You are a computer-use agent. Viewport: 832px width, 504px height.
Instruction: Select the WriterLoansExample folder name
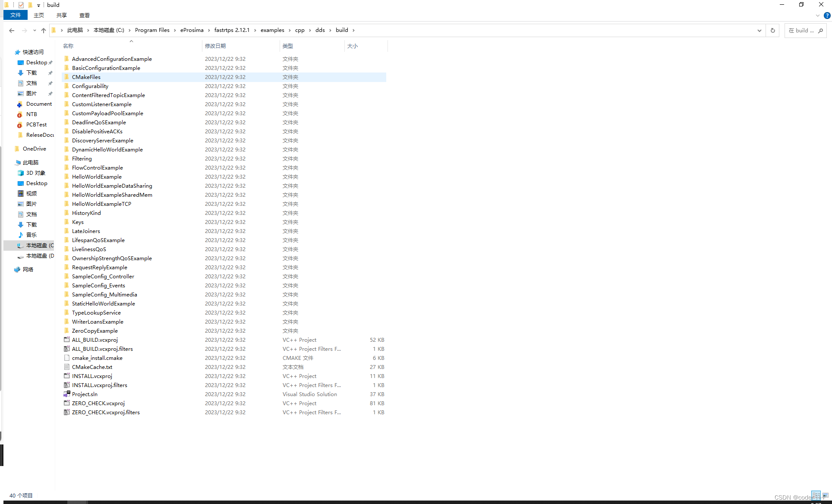(x=98, y=322)
